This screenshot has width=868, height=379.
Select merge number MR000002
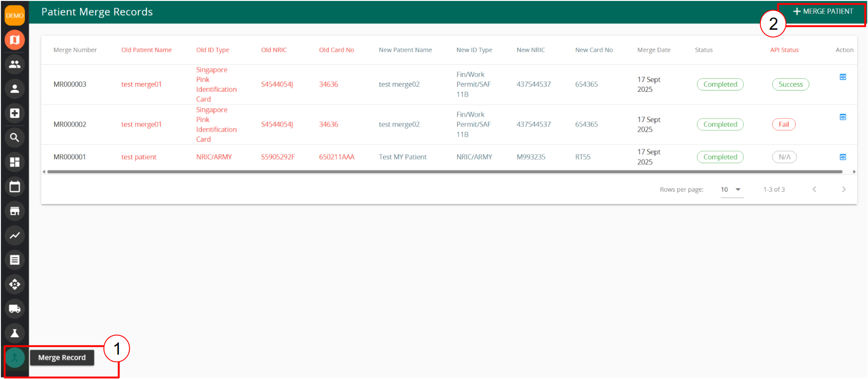tap(70, 124)
